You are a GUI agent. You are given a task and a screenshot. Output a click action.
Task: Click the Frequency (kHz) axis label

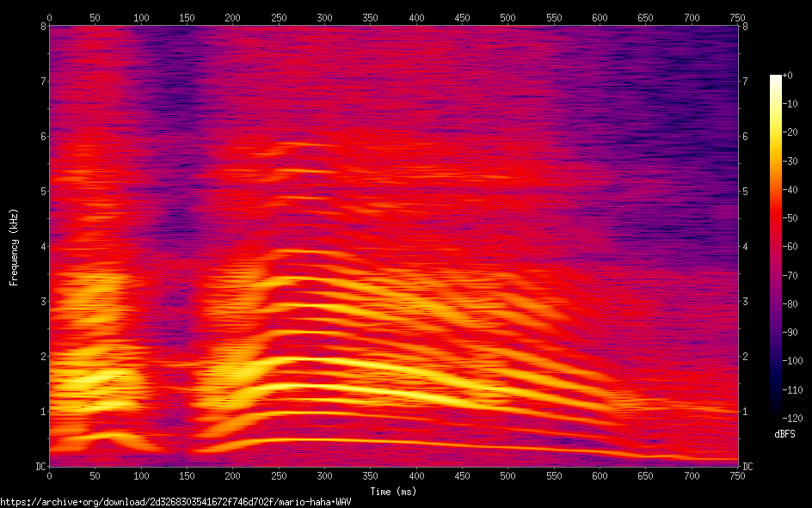point(14,247)
